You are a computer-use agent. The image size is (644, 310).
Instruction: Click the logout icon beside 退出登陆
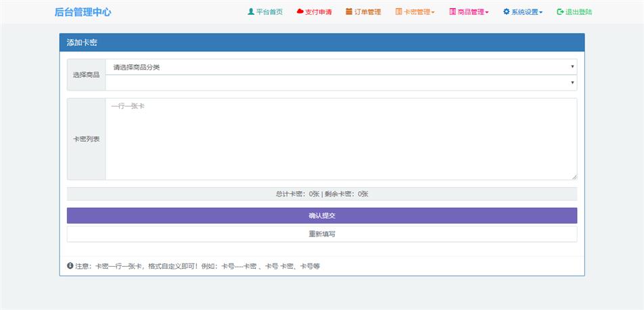tap(560, 12)
